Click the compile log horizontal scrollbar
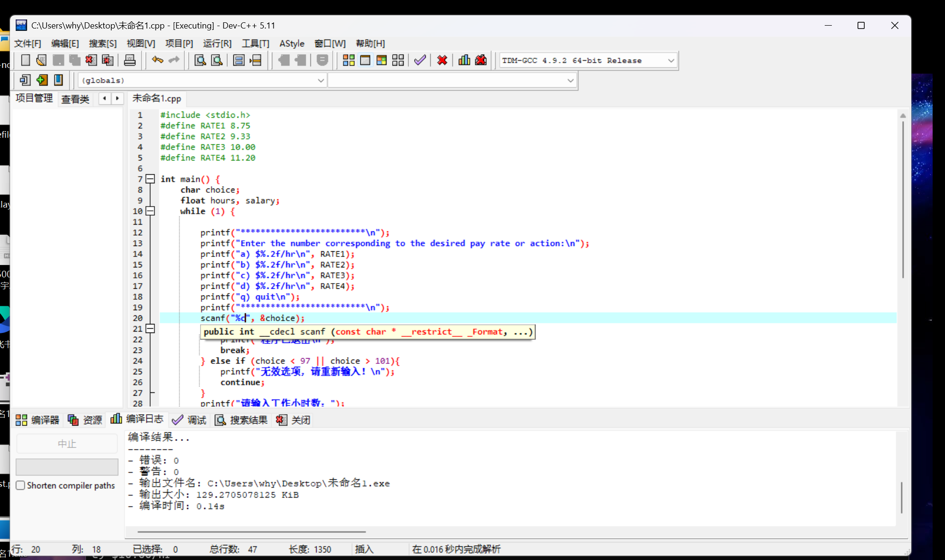Viewport: 945px width, 560px height. 252,532
